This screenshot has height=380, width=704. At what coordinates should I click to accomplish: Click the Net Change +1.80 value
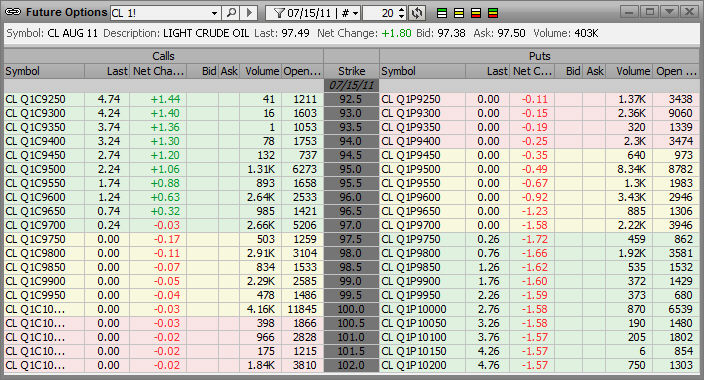(x=396, y=33)
